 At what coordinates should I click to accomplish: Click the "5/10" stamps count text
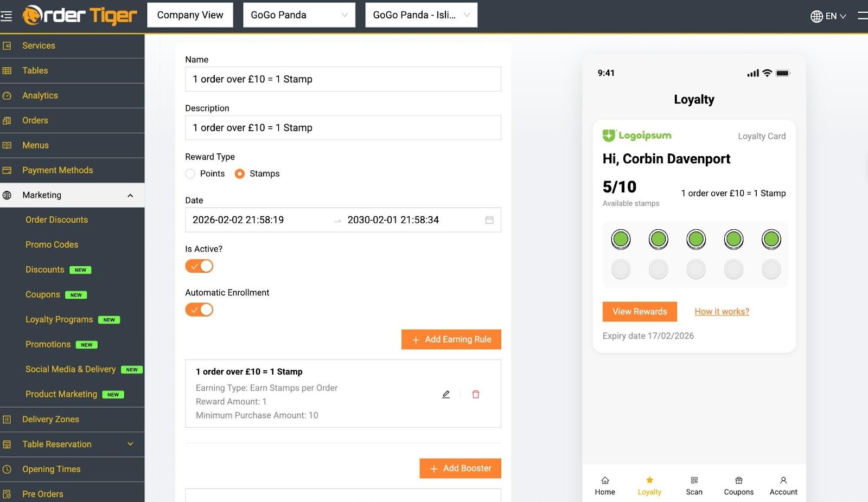620,187
